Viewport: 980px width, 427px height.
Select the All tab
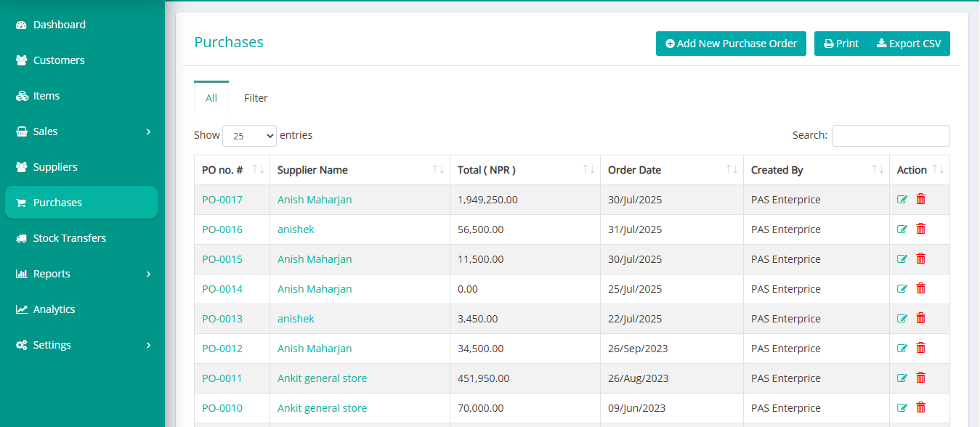[211, 97]
